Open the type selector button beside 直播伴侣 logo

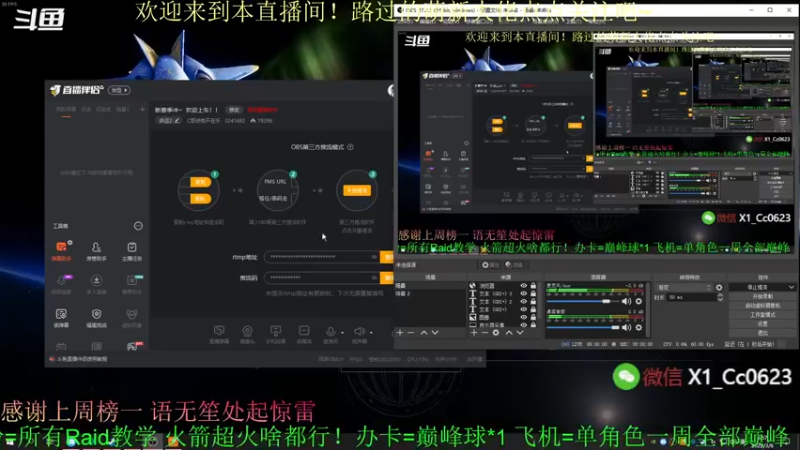click(119, 90)
